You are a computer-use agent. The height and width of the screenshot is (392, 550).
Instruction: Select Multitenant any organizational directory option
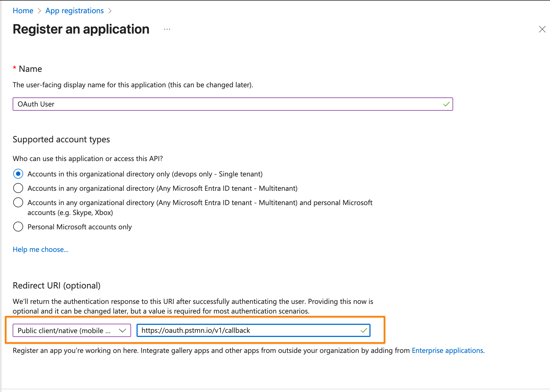coord(18,188)
